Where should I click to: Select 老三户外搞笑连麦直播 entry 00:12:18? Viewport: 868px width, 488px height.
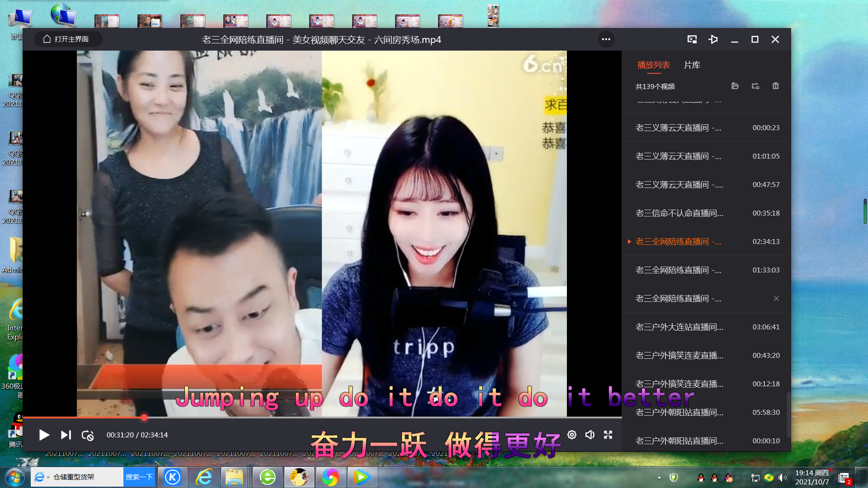(706, 384)
